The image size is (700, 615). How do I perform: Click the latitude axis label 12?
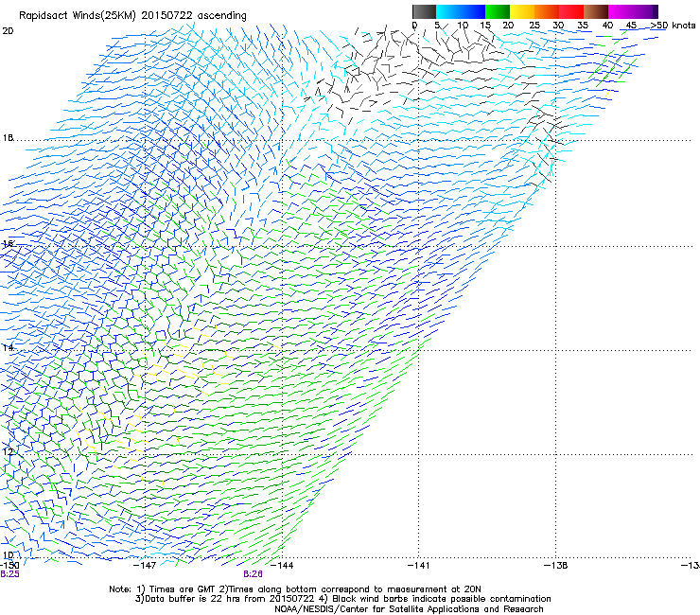[x=8, y=452]
